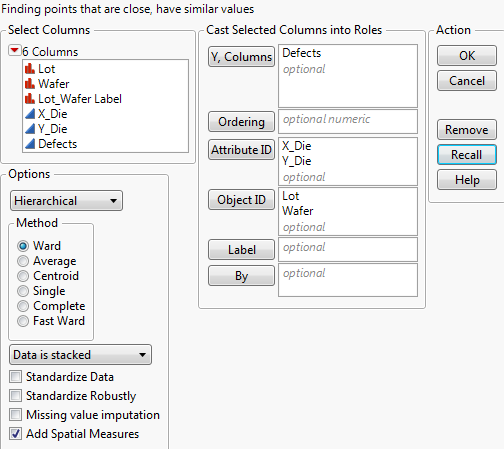The height and width of the screenshot is (449, 504).
Task: Click the Object ID role button
Action: [x=241, y=200]
